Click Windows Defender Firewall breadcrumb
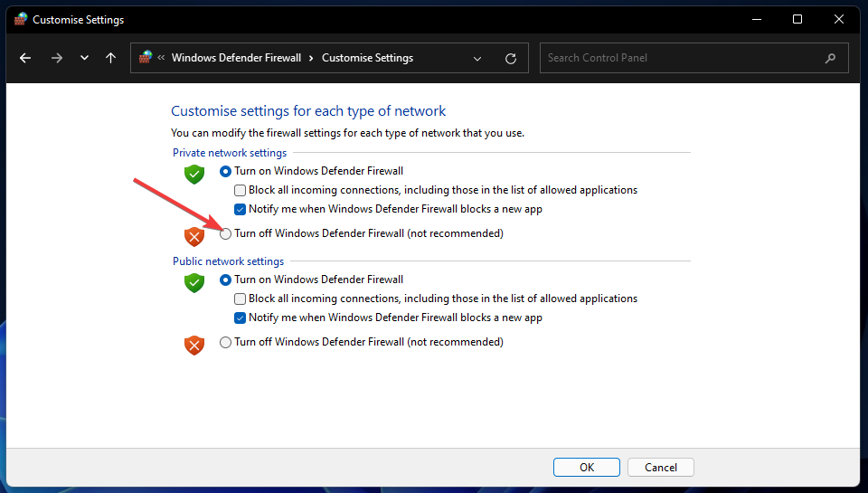Image resolution: width=868 pixels, height=493 pixels. [236, 58]
